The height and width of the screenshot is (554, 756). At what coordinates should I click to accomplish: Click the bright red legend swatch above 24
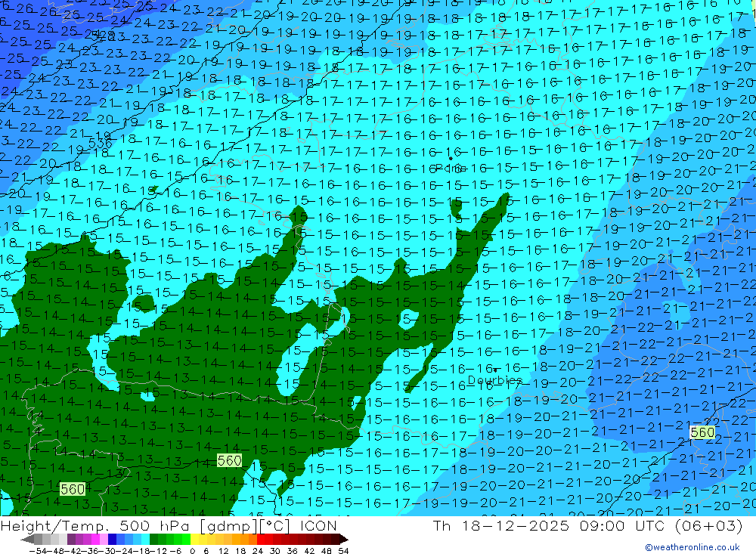(x=262, y=539)
